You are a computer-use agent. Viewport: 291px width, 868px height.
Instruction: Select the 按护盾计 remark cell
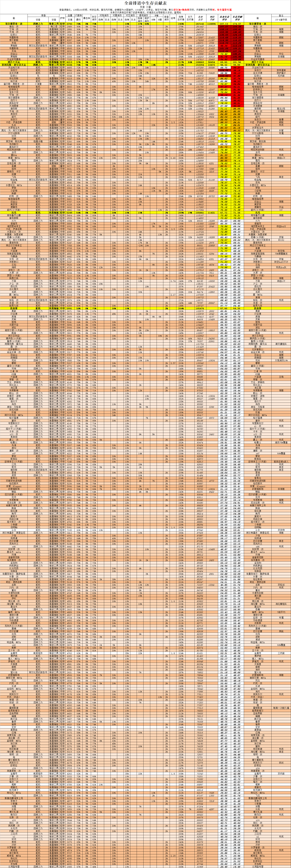[x=281, y=73]
